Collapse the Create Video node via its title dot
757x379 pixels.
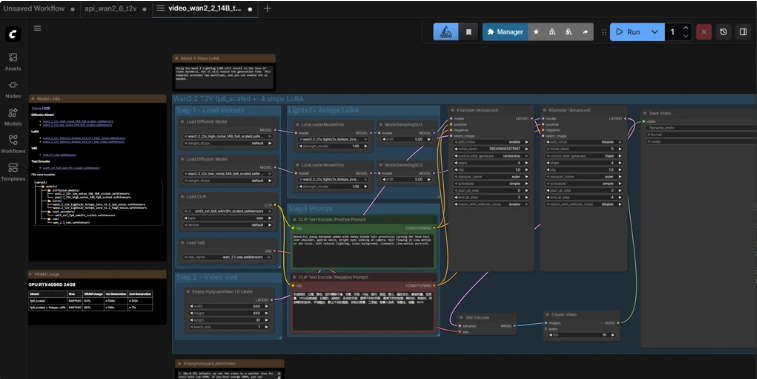click(x=547, y=314)
